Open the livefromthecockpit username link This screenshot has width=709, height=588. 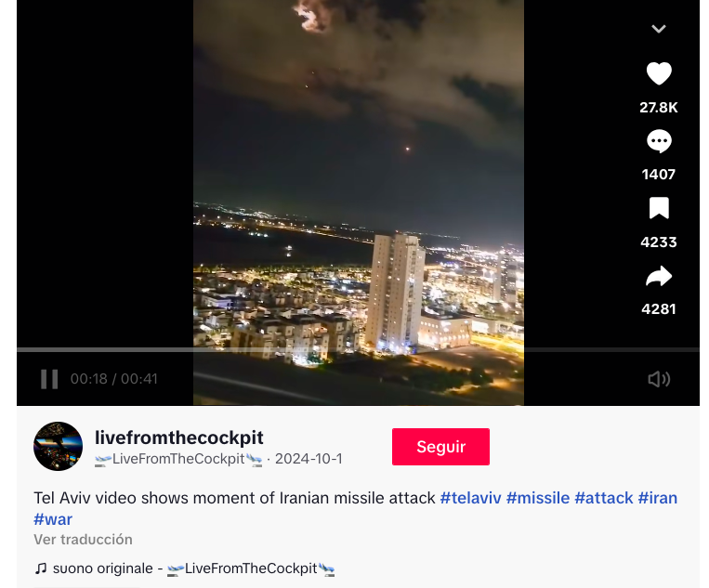(x=179, y=438)
